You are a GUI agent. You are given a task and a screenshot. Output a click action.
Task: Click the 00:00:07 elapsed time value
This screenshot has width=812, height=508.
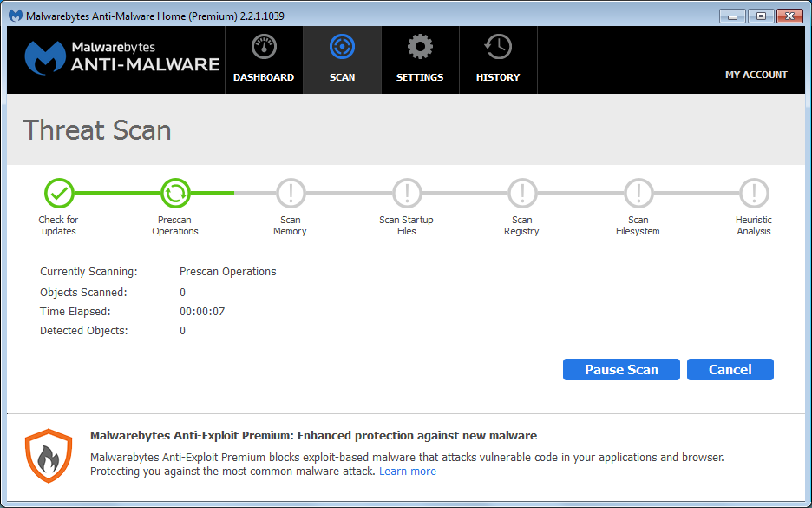202,312
